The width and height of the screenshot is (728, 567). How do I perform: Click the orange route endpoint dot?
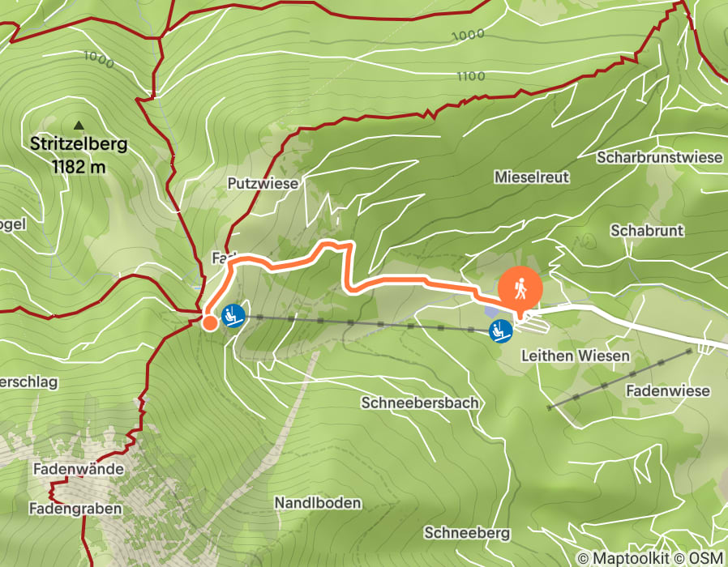(210, 323)
